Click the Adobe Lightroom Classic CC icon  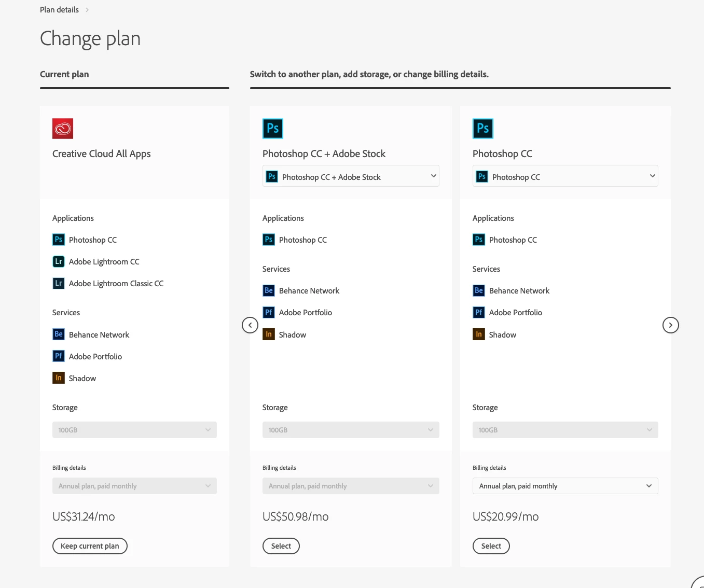(59, 283)
